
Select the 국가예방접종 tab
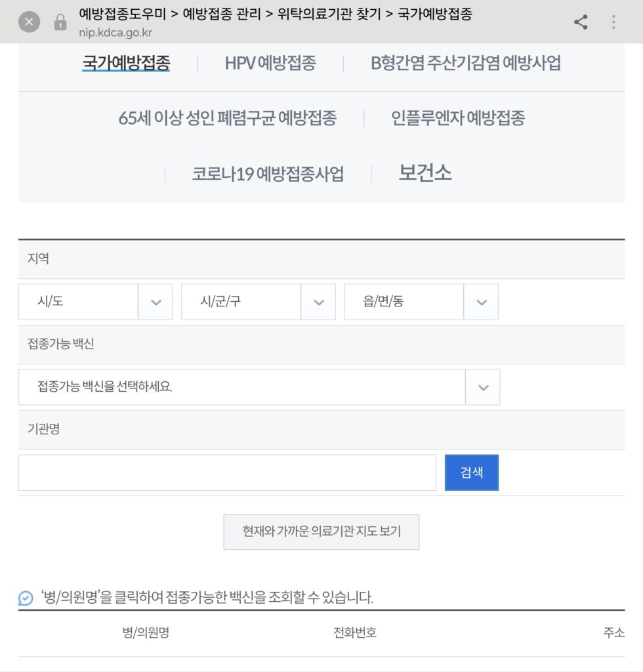point(127,63)
